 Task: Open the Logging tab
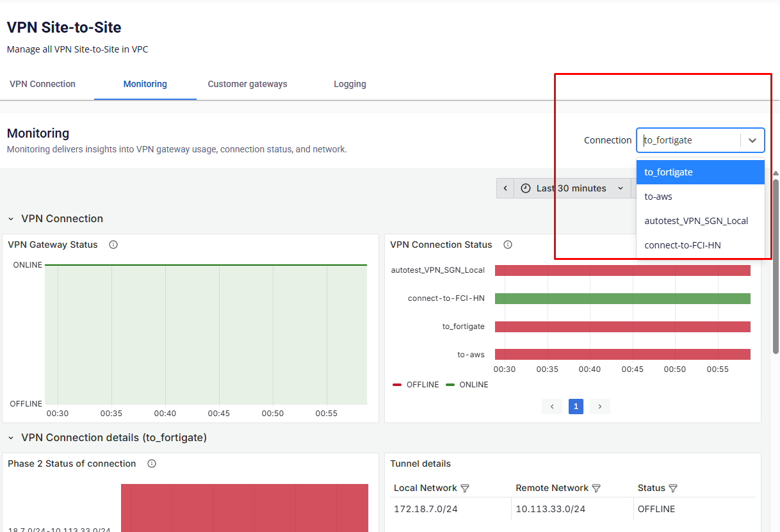point(350,84)
